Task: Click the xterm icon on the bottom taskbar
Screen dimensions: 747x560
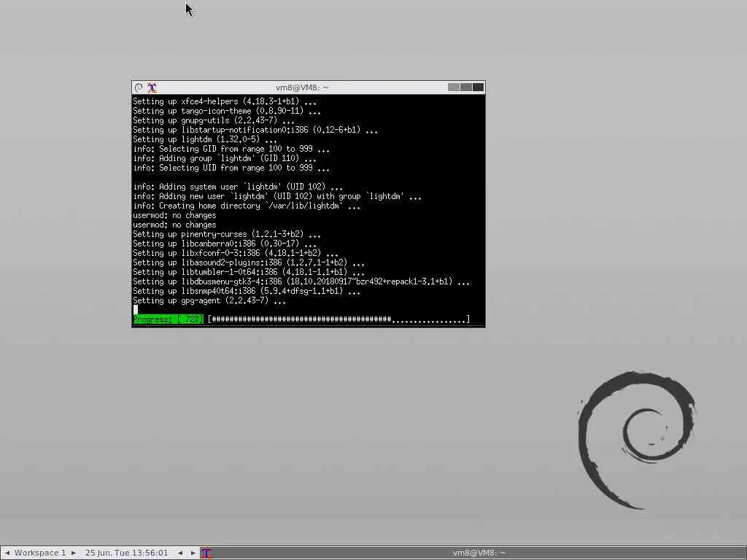Action: pos(206,553)
